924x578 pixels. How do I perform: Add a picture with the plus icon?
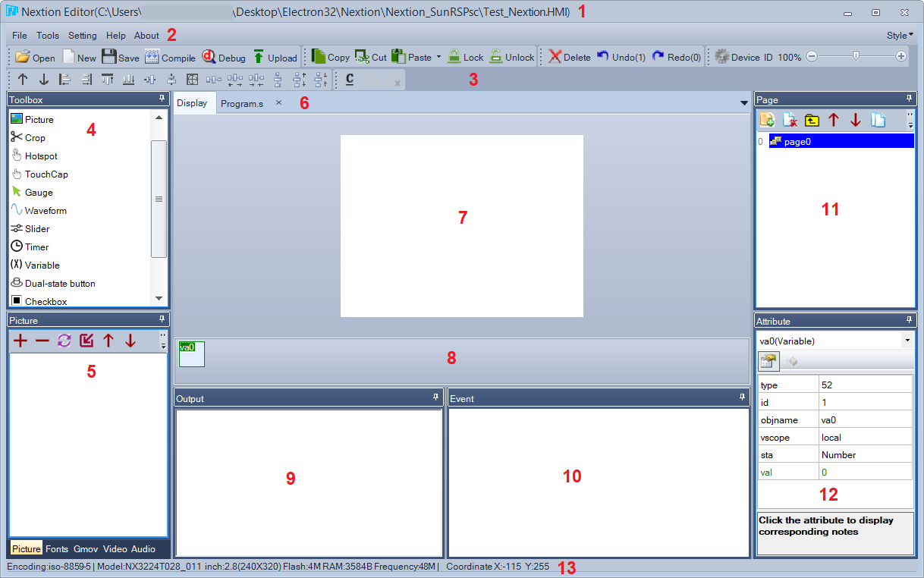[x=20, y=341]
